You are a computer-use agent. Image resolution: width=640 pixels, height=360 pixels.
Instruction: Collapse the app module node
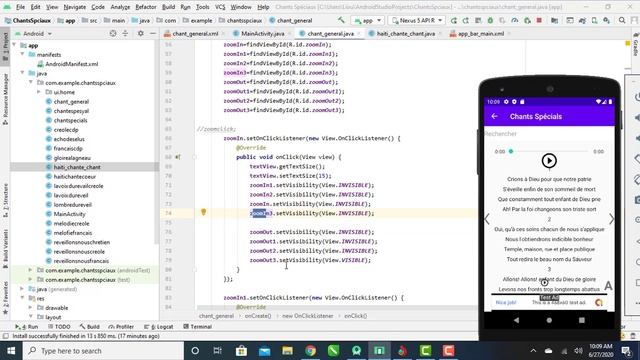15,45
